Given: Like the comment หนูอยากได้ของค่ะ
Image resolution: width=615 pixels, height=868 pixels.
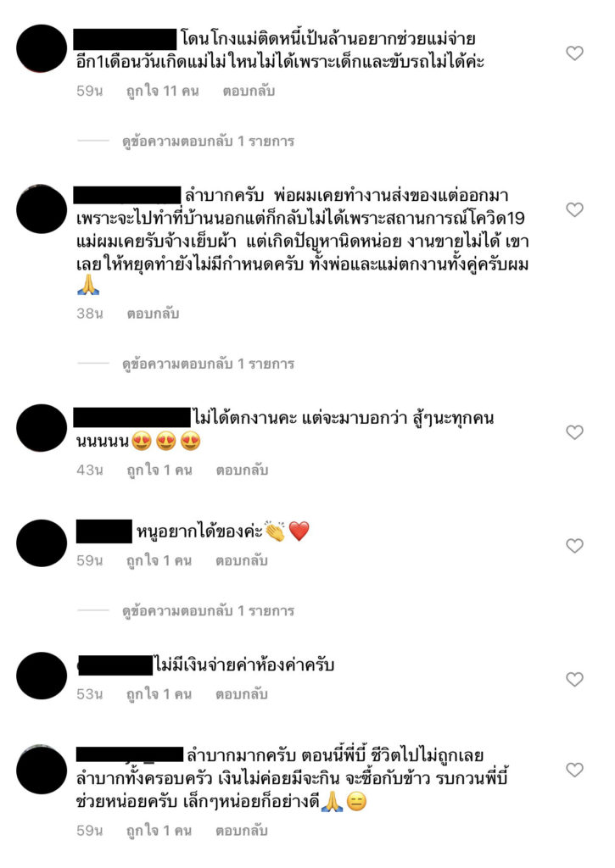Looking at the screenshot, I should pos(574,546).
